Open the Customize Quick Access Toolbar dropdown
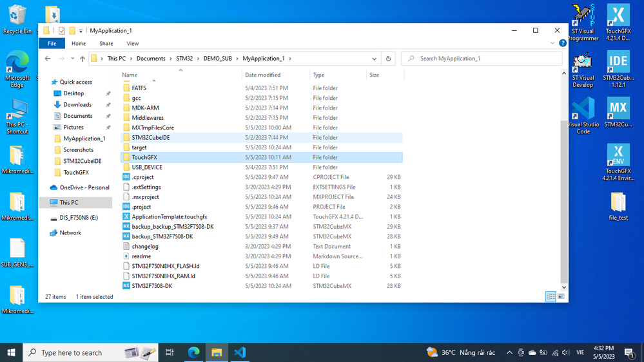Image resolution: width=644 pixels, height=362 pixels. coord(81,31)
